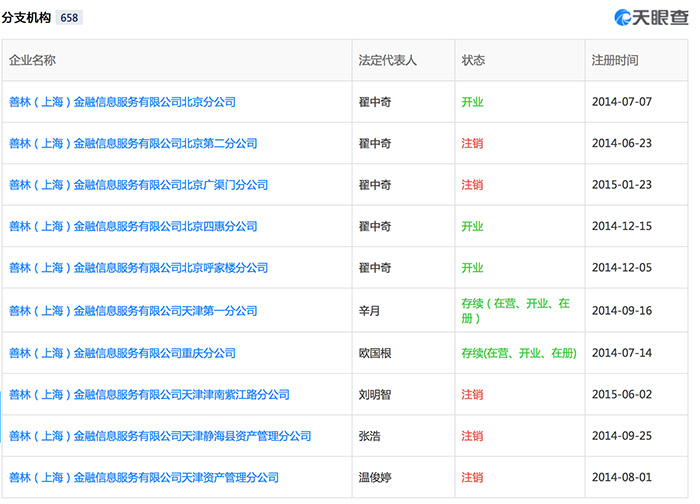Select legal representative 欧国根
This screenshot has height=504, width=700.
point(375,354)
